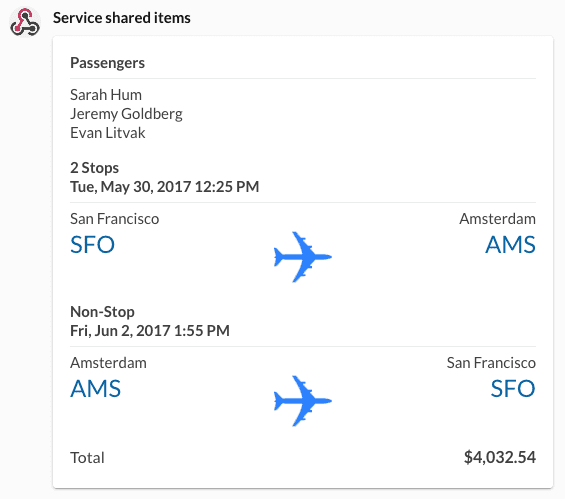Click the Fri, Jun 2, 2017 departure time

pyautogui.click(x=150, y=331)
